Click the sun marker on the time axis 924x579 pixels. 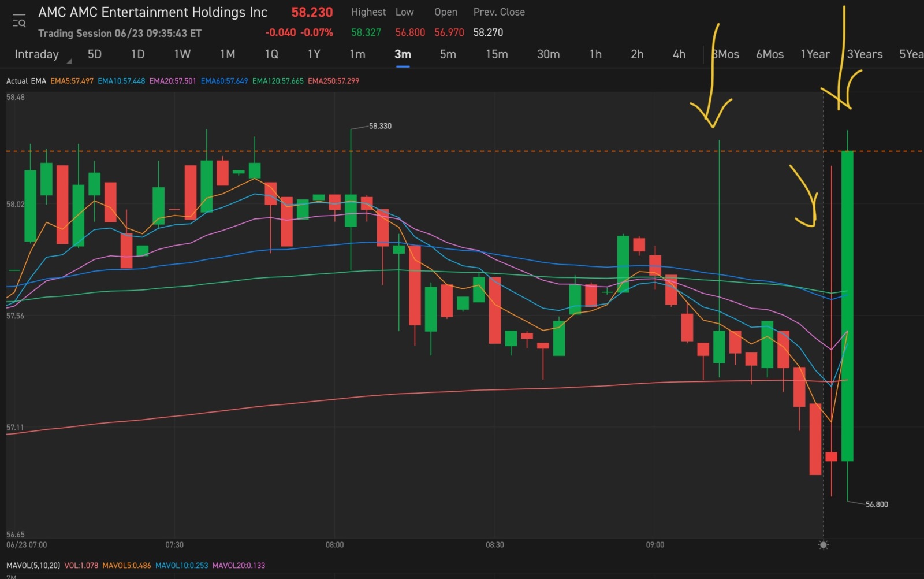coord(824,545)
